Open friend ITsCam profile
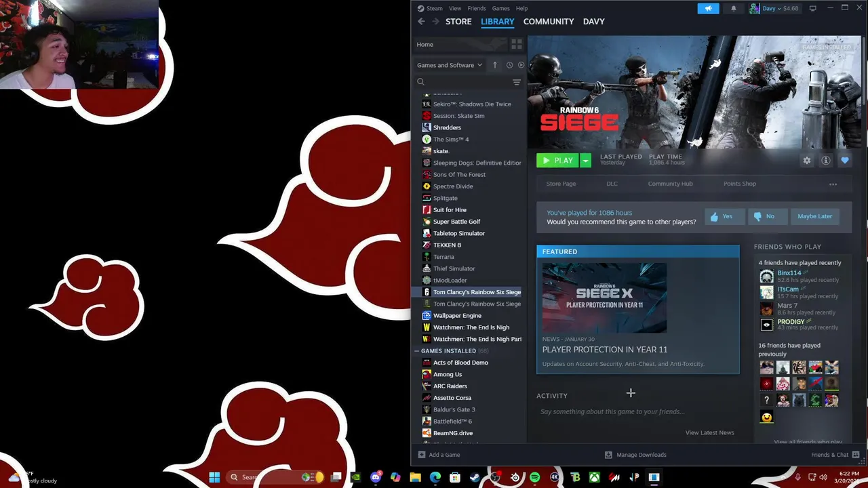The image size is (868, 488). click(787, 289)
